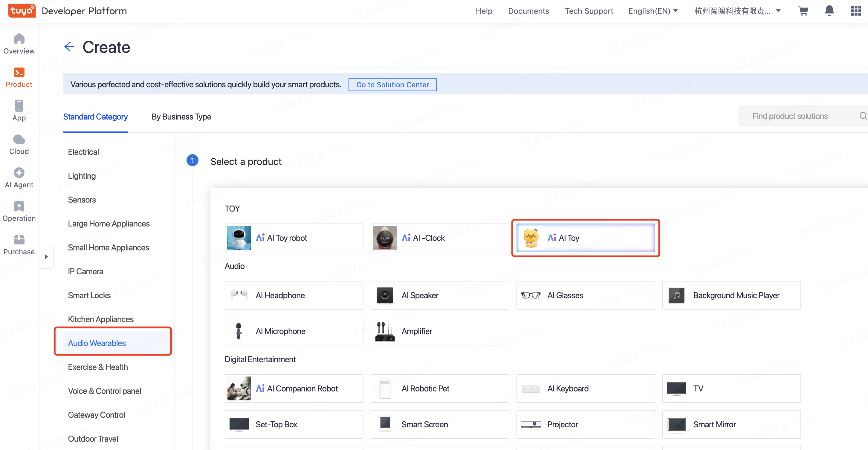Switch to the By Business Type tab
Viewport: 868px width, 450px height.
[x=181, y=117]
